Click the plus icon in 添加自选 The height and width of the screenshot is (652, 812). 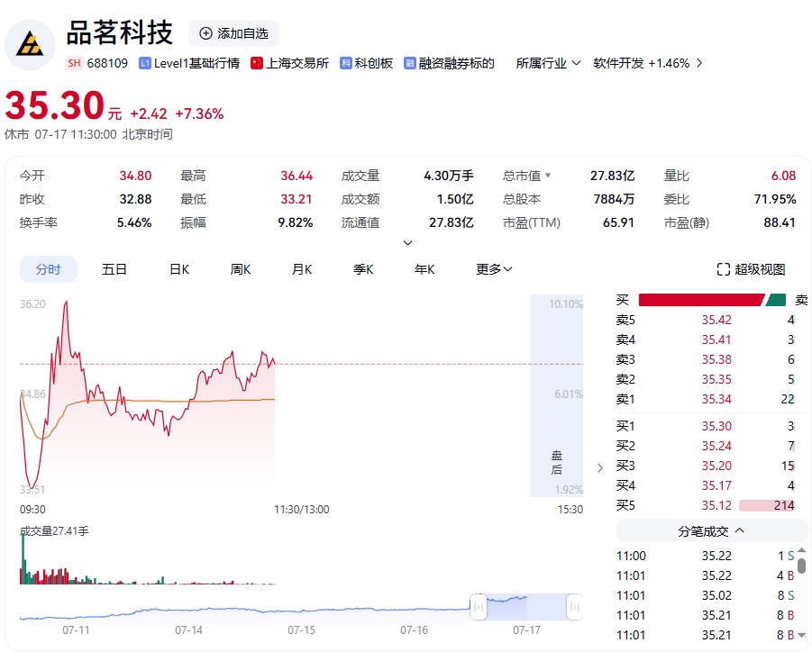click(205, 33)
